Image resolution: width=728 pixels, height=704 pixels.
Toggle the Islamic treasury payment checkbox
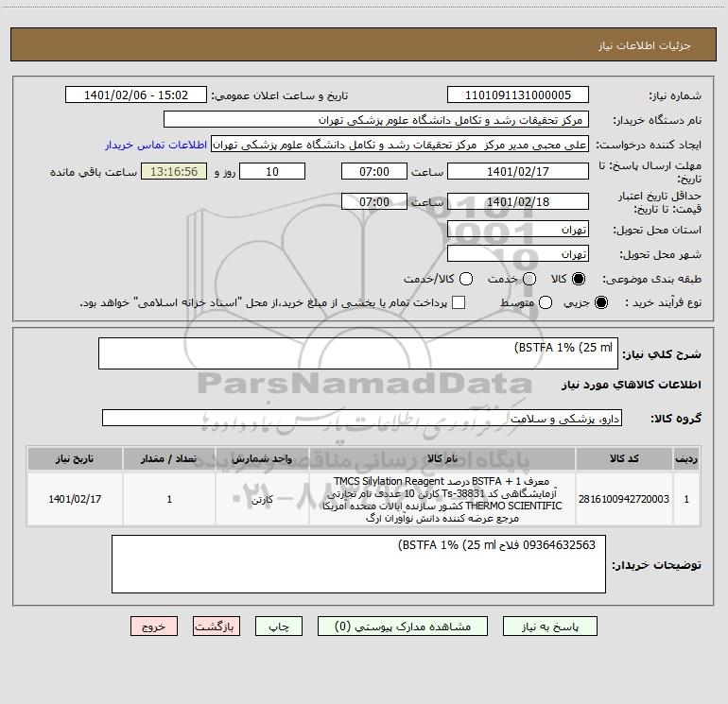[459, 302]
